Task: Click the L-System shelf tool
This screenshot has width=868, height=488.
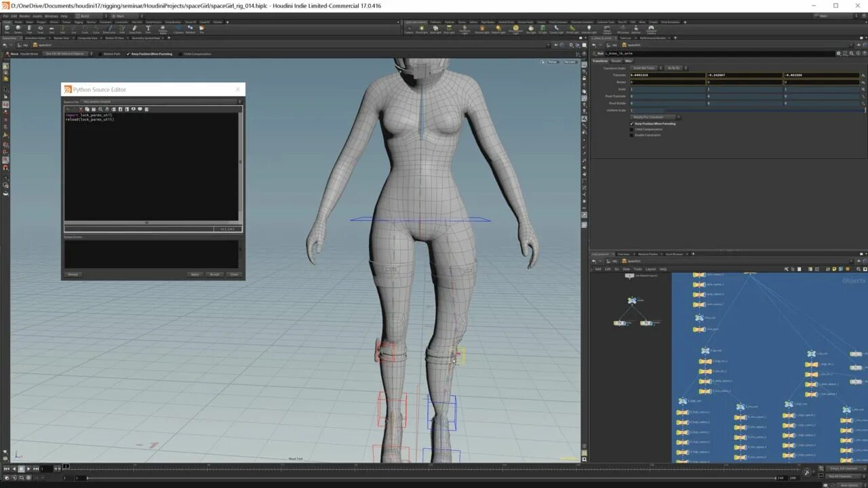Action: 178,29
